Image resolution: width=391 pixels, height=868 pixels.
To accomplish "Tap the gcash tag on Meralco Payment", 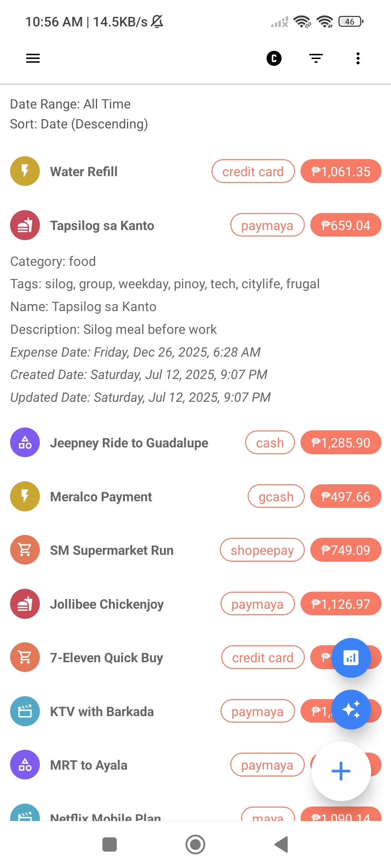I will tap(276, 497).
